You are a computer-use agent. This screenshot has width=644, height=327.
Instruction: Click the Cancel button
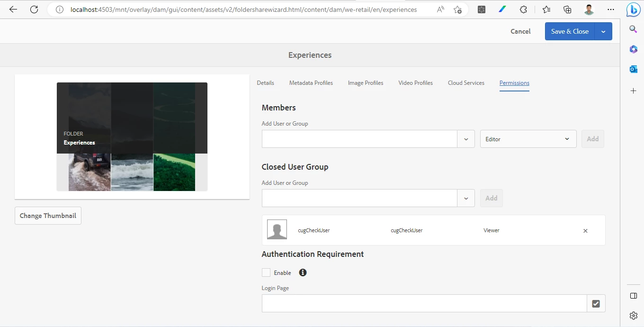520,31
